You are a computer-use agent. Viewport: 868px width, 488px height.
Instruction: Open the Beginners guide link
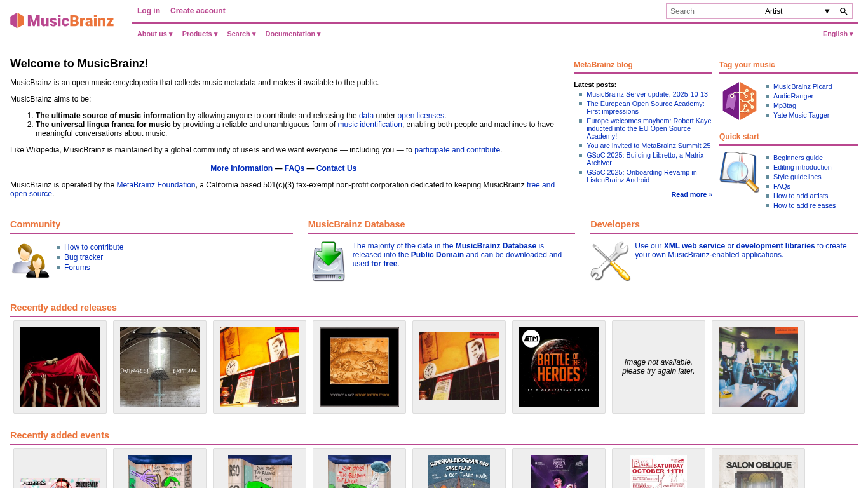pyautogui.click(x=798, y=158)
